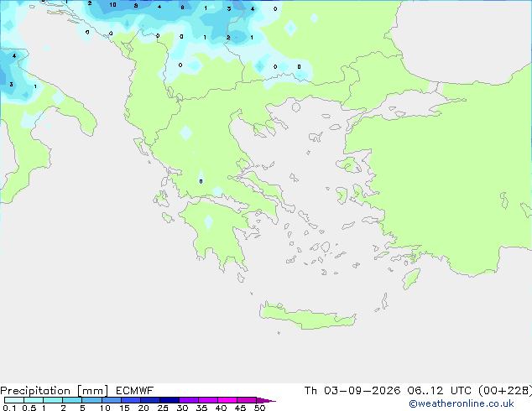Pick the legend swatch between 40 and 45
Screen dimensions: 532x411
[x=227, y=400]
